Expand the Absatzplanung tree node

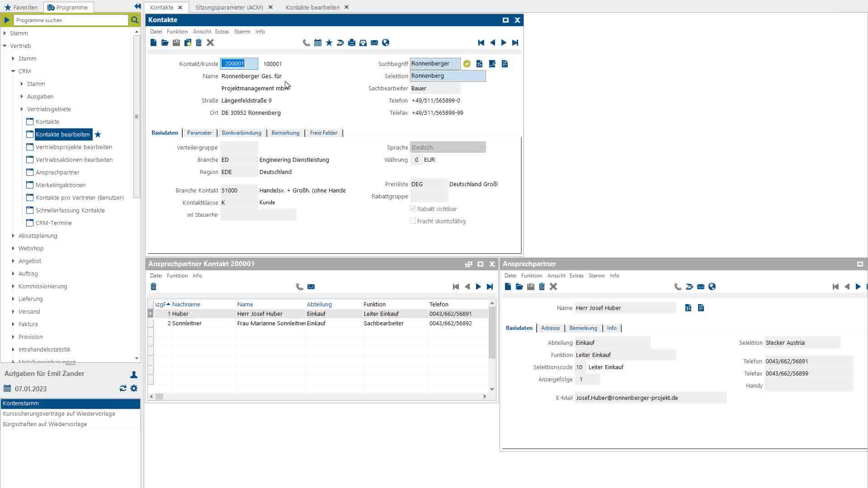point(13,235)
